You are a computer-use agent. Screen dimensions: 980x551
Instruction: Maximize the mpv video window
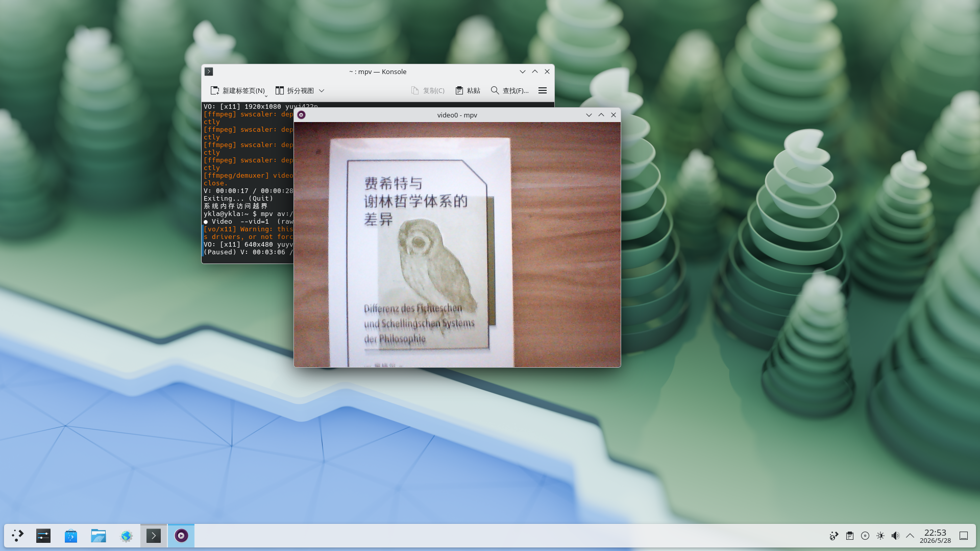tap(601, 115)
